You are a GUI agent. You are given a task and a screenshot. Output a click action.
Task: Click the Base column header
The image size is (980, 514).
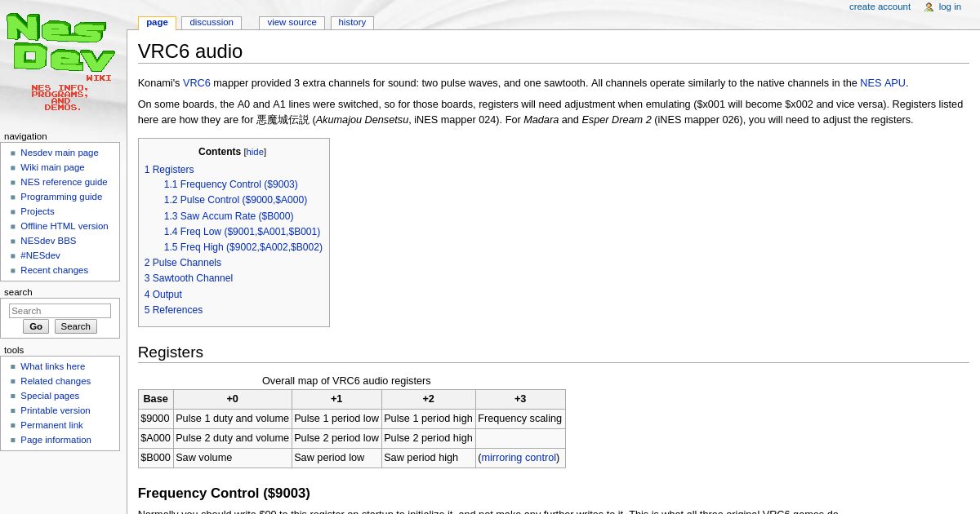coord(155,399)
